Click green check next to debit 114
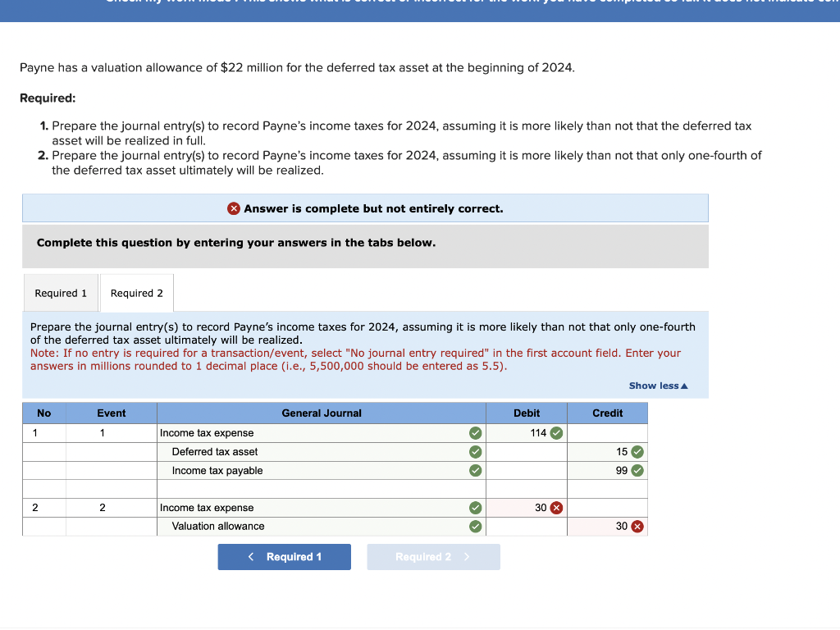Screen dimensions: 840x630 point(557,433)
